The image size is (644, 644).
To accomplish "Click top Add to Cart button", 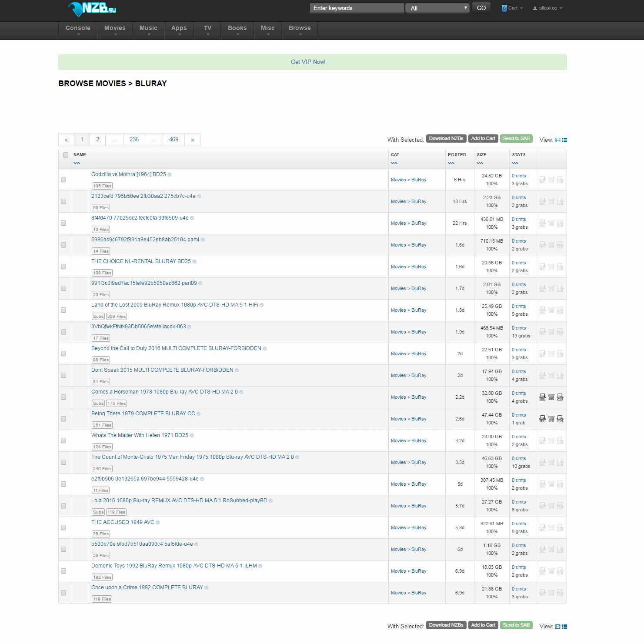I will pos(483,139).
